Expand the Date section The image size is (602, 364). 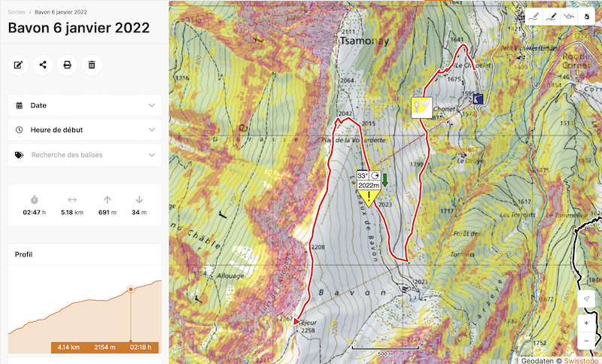pos(84,105)
